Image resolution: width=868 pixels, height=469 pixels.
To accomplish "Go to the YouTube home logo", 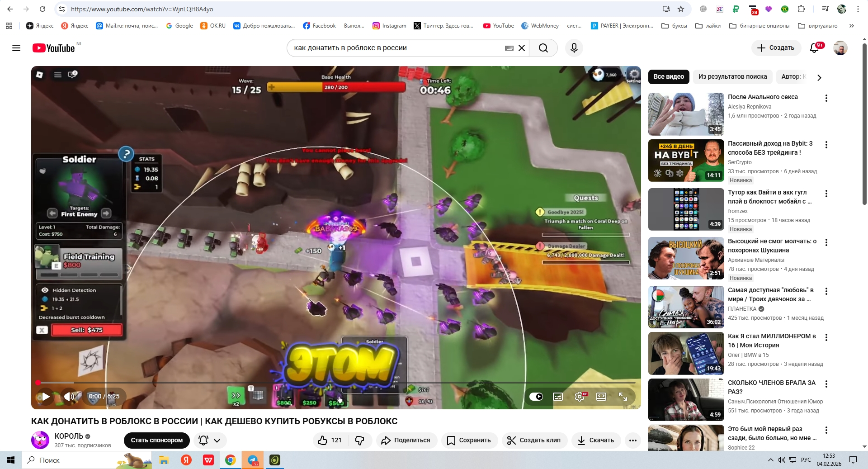I will tap(53, 48).
